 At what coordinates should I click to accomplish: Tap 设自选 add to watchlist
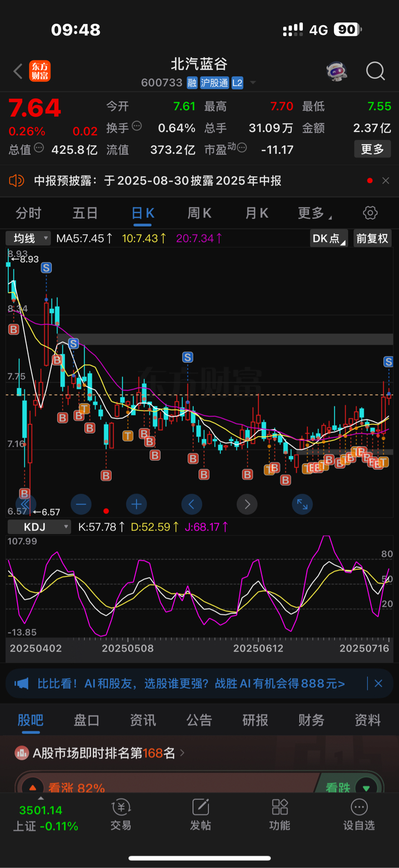(x=359, y=815)
